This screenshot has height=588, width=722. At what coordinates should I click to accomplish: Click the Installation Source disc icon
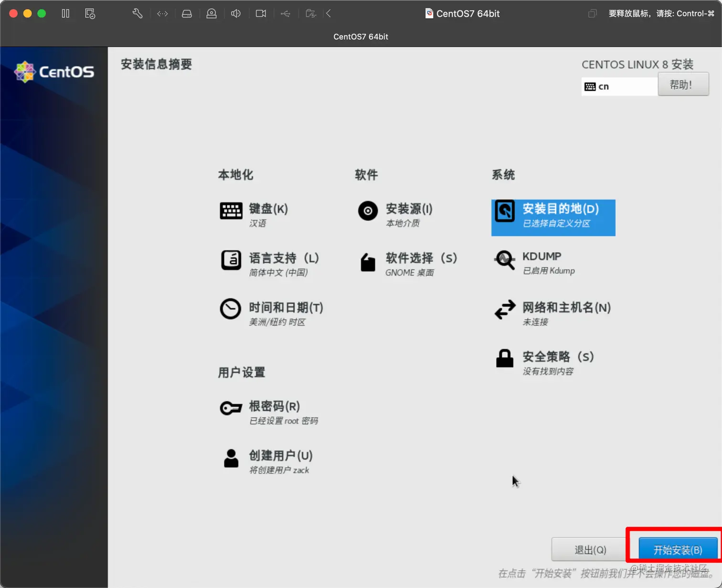(x=368, y=211)
